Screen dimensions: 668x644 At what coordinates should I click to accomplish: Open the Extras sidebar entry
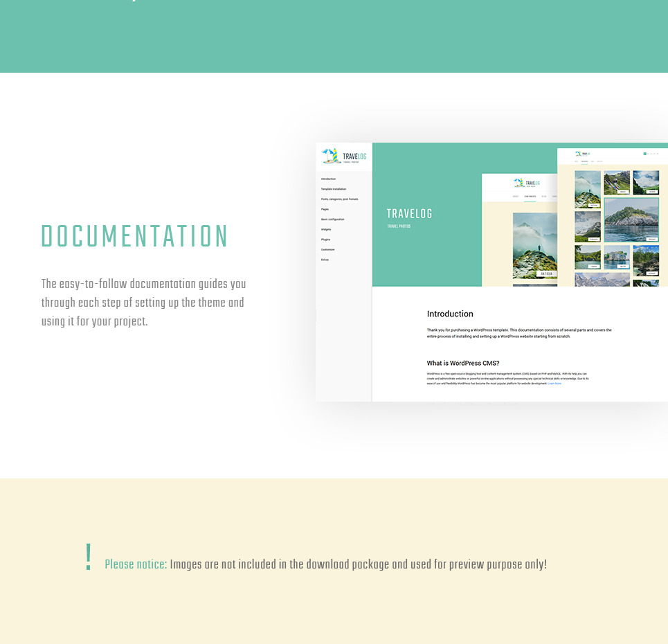325,260
